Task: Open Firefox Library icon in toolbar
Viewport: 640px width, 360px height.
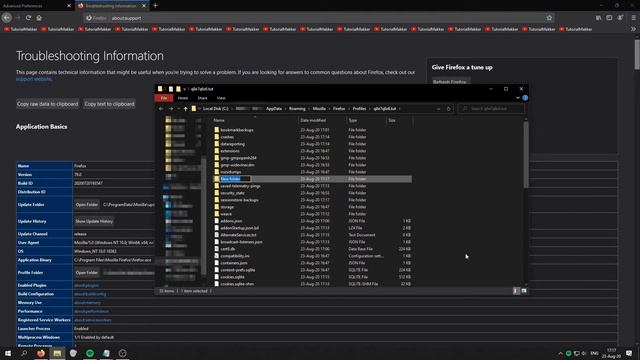Action: pos(598,18)
